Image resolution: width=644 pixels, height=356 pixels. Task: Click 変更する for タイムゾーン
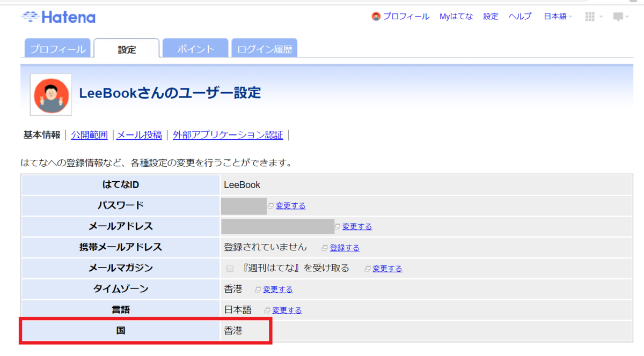coord(278,290)
